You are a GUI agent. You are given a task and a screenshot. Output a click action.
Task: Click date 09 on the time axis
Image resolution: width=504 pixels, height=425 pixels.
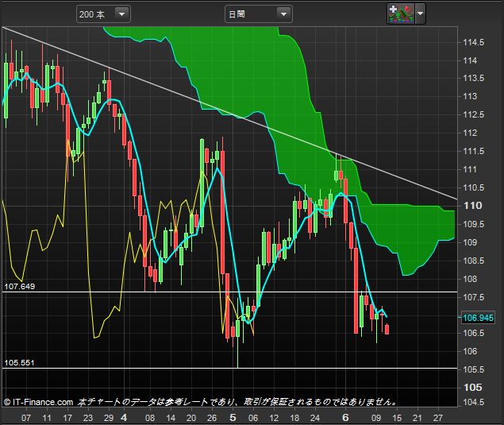tap(376, 418)
